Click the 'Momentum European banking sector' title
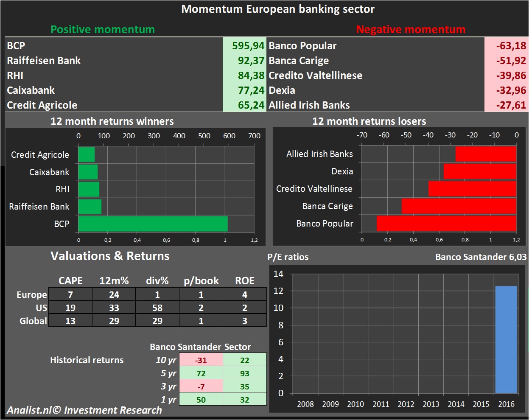 (x=278, y=9)
